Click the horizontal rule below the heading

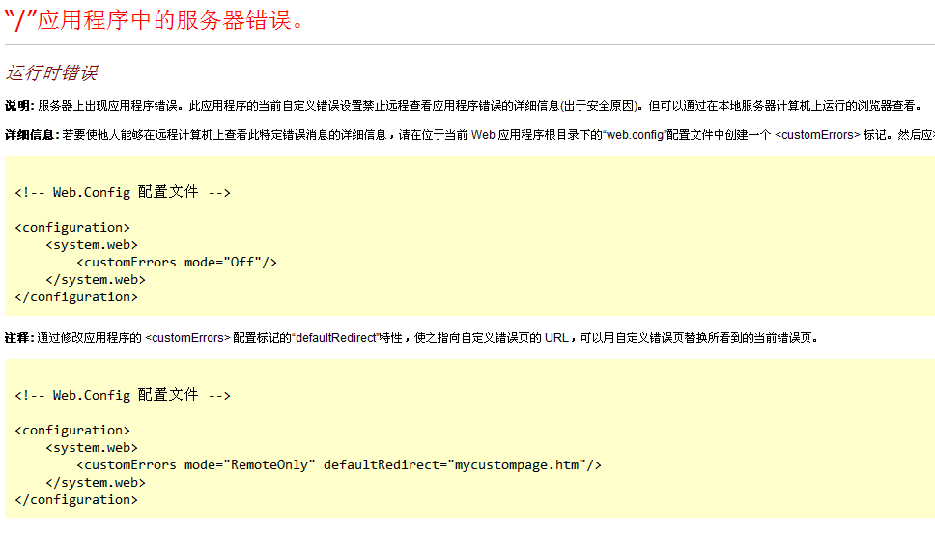pos(467,44)
